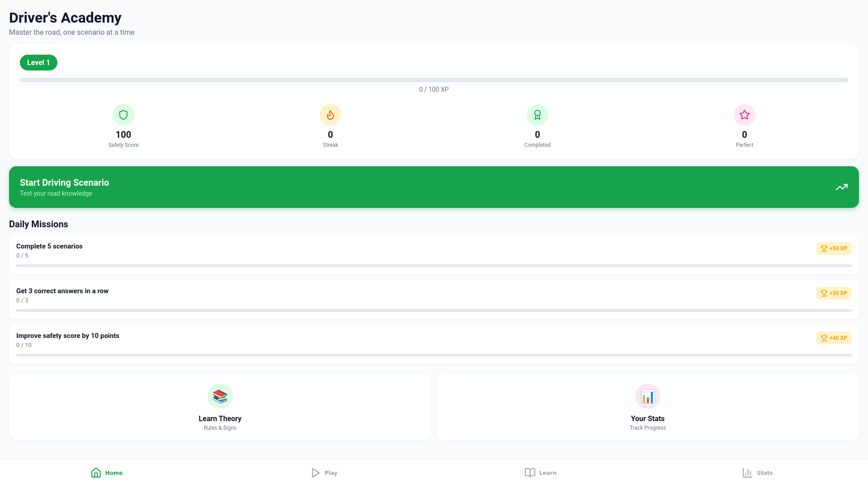868x488 pixels.
Task: Open the Get 3 correct answers in a row mission
Action: tap(434, 299)
